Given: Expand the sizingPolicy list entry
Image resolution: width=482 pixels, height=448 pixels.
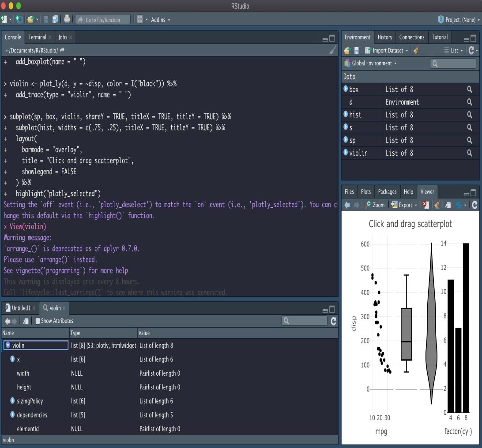Looking at the screenshot, I should tap(12, 401).
